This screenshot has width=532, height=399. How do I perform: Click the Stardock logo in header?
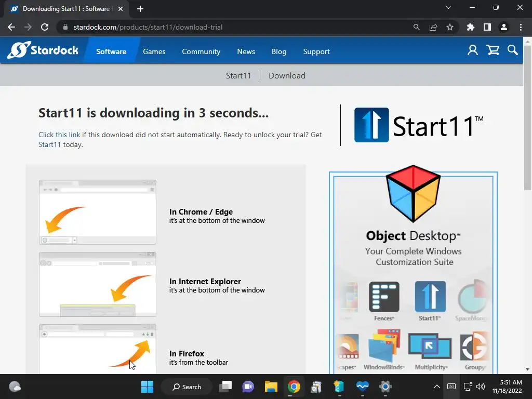click(43, 50)
